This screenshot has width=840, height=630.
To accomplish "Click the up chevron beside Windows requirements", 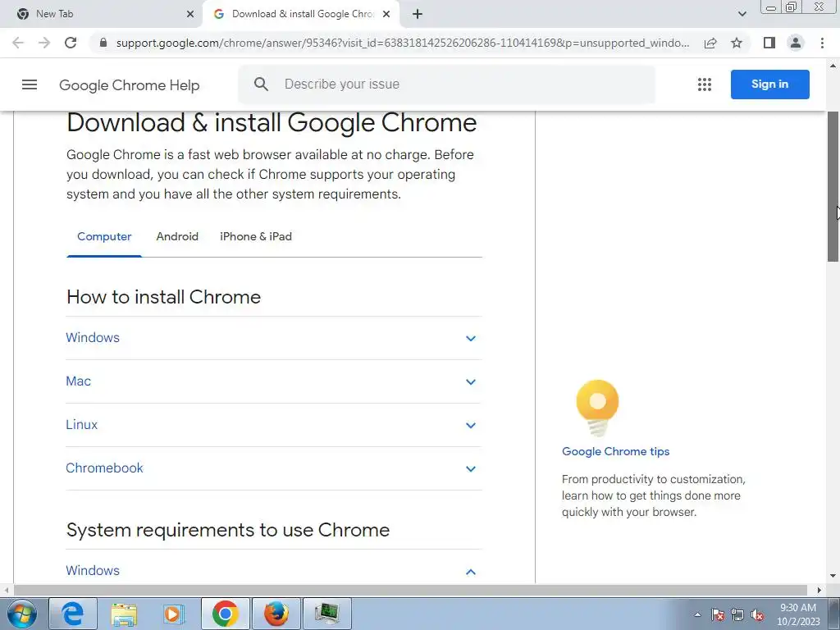I will [x=470, y=572].
